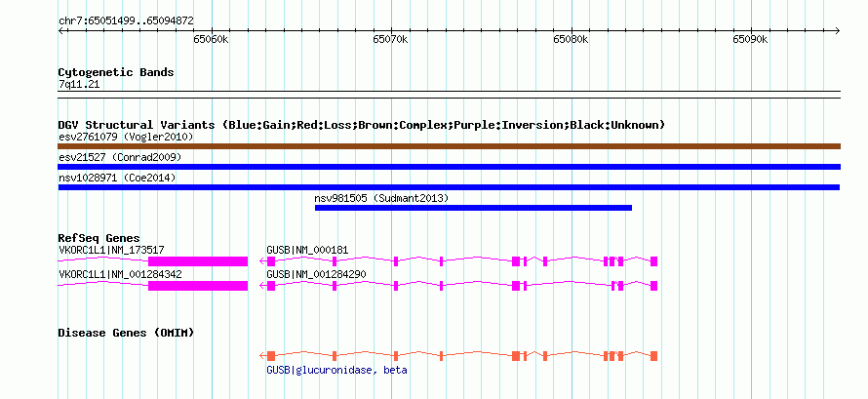
Task: Select the GUSB|NM_001284290 transcript label
Action: coord(316,274)
